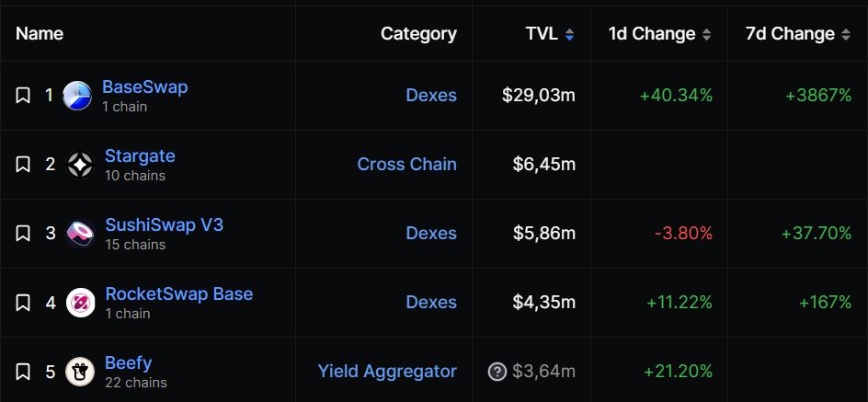Screen dimensions: 868x402
Task: Toggle the RocketSwap Base bookmark icon
Action: point(23,303)
